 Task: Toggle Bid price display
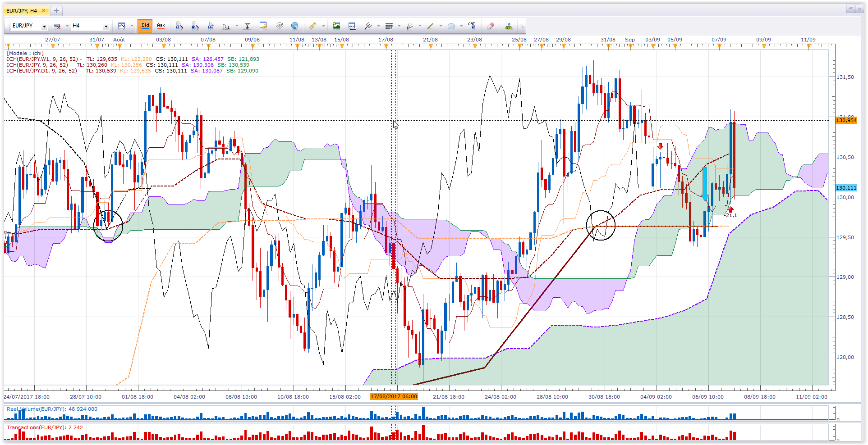(145, 26)
